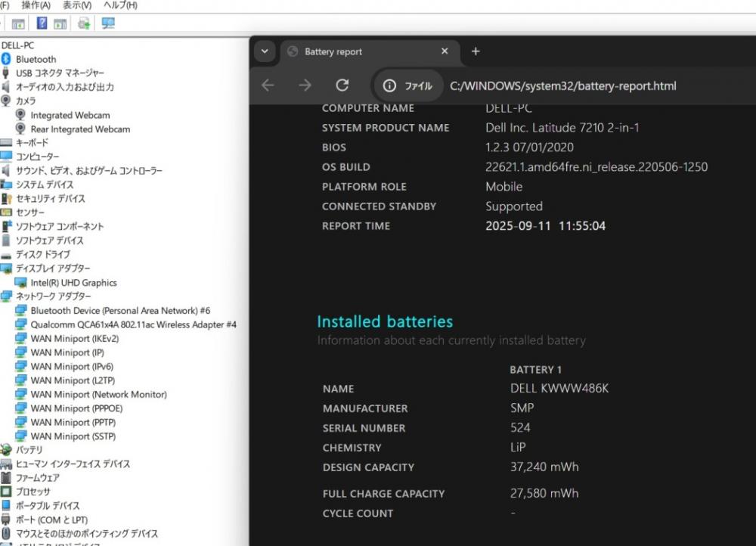Select the Rear Integrated Webcam device
Image resolution: width=756 pixels, height=546 pixels.
(80, 129)
